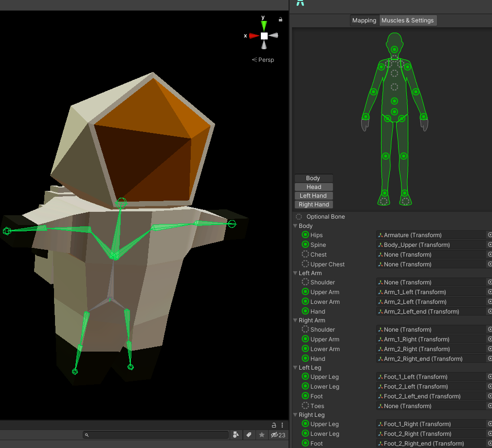Click the white center cube of the scene gizmo

[x=264, y=36]
